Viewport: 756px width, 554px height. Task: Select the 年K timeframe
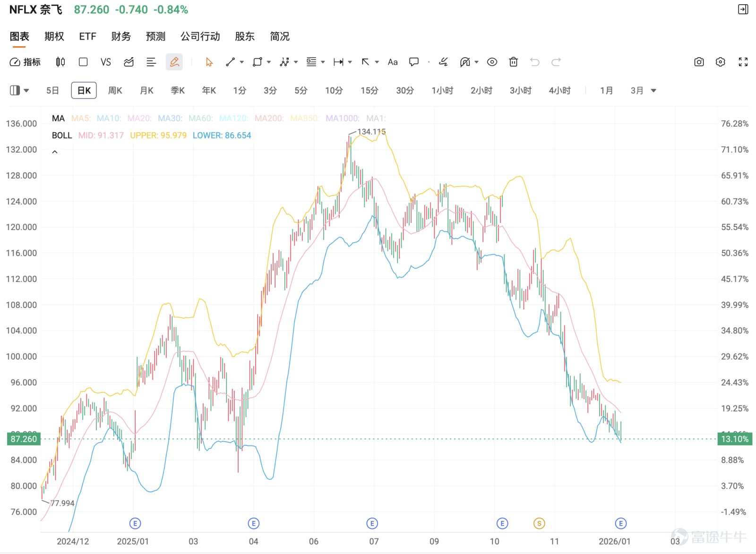tap(209, 90)
